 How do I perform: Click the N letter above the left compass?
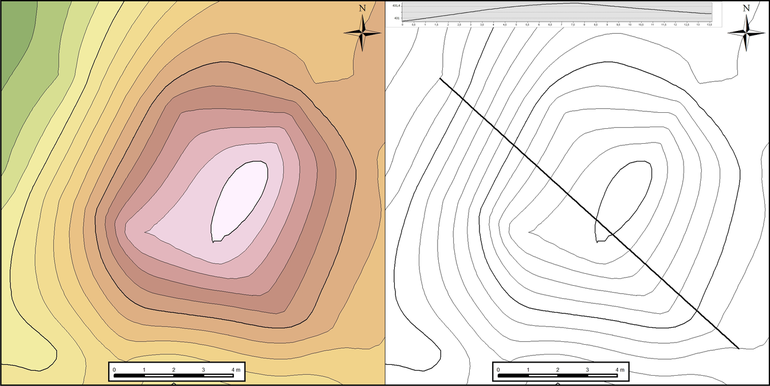[x=362, y=8]
